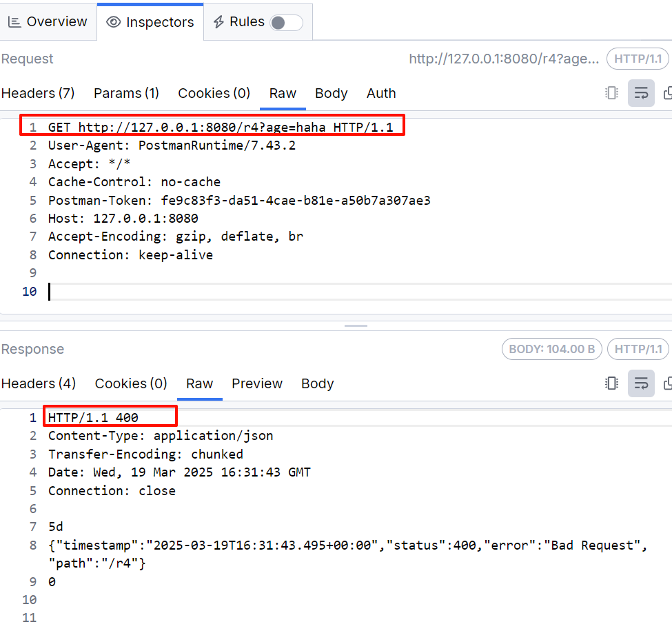Click the GET request line text
Screen dimensions: 672x631
click(221, 128)
